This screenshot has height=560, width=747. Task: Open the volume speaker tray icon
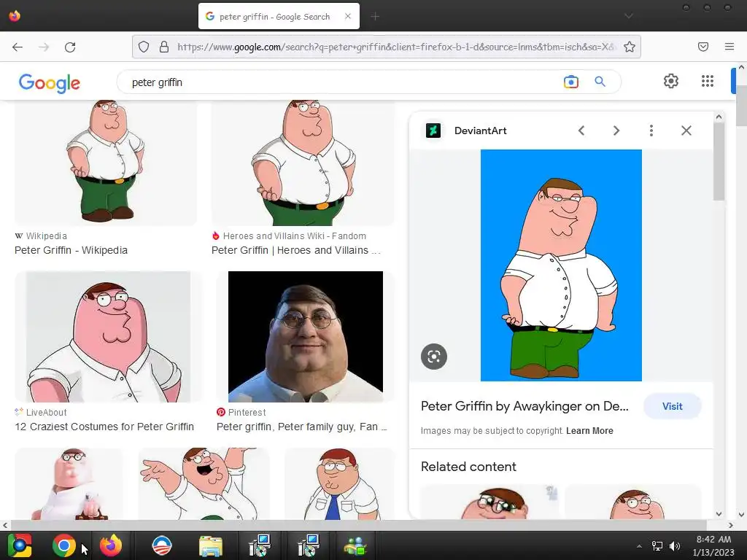pos(675,545)
